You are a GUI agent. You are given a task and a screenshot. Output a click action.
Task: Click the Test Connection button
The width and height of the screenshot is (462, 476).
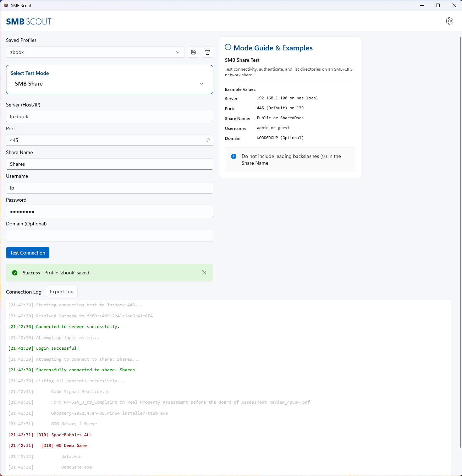(x=28, y=253)
